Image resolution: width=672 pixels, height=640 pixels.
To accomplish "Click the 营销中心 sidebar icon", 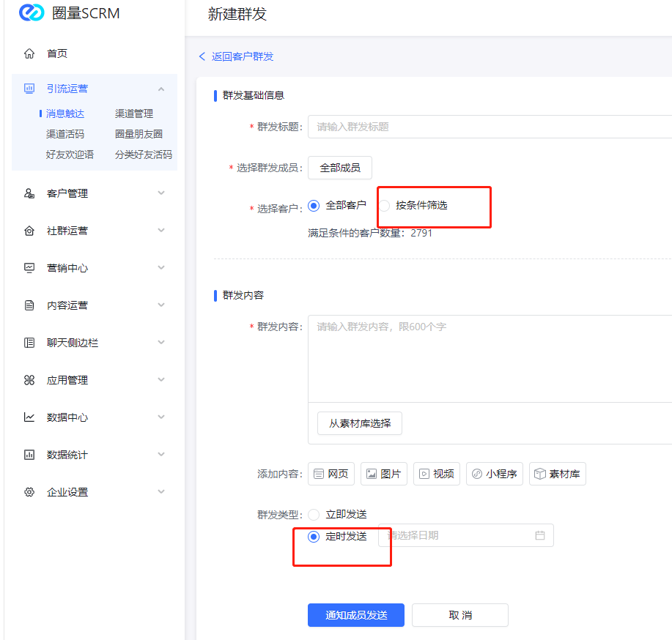I will tap(29, 268).
